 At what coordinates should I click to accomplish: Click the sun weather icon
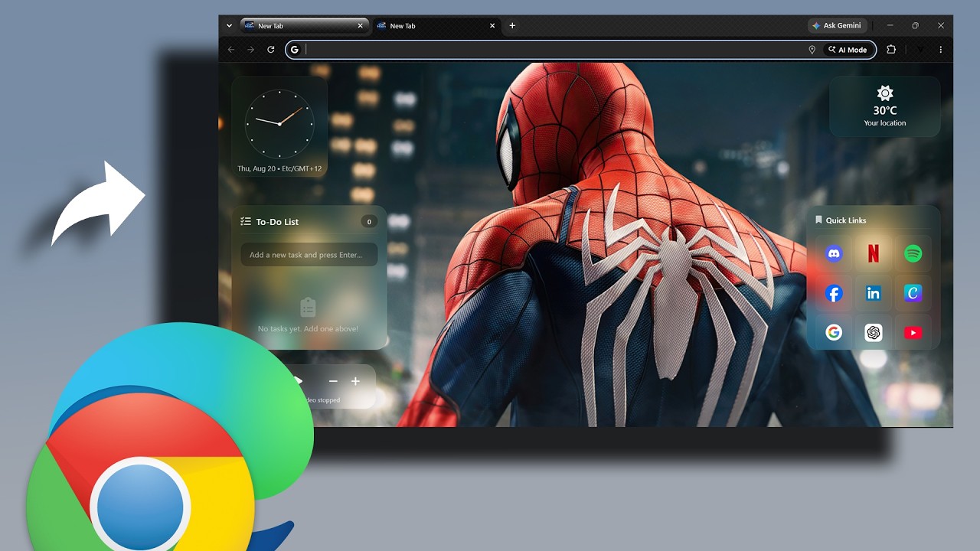point(885,93)
